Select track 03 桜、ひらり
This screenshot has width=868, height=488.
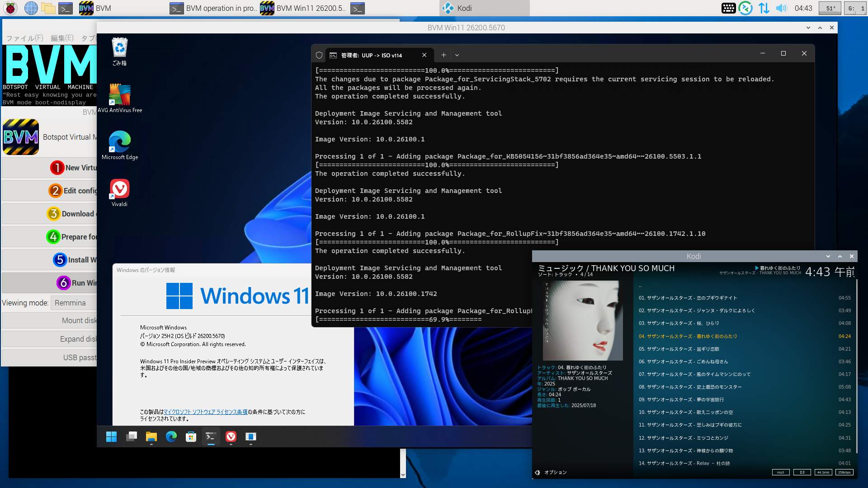(745, 323)
